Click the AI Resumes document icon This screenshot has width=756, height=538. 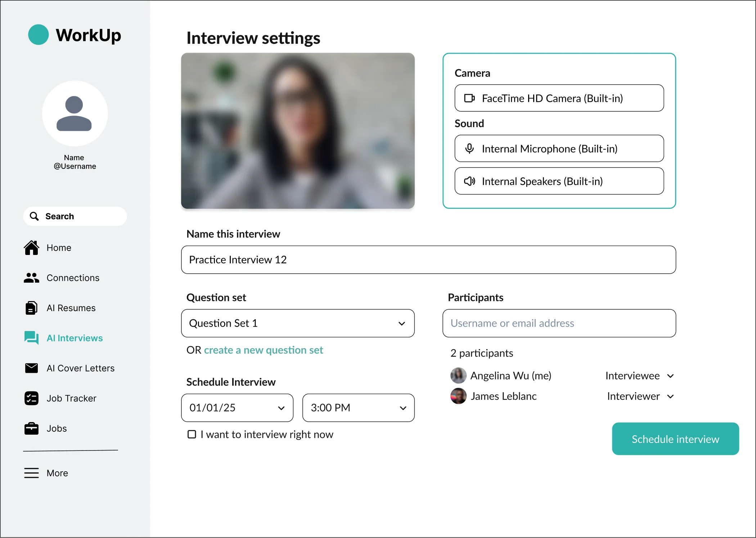(31, 308)
